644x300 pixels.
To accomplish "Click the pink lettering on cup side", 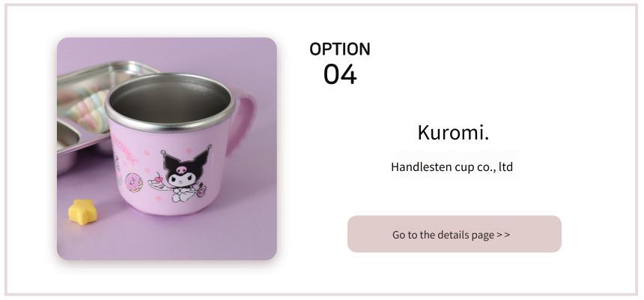I will tap(124, 151).
